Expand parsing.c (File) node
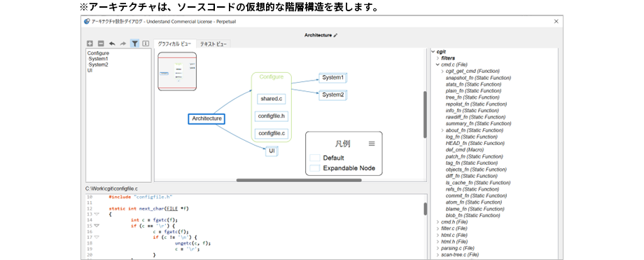The height and width of the screenshot is (260, 644). (x=437, y=248)
